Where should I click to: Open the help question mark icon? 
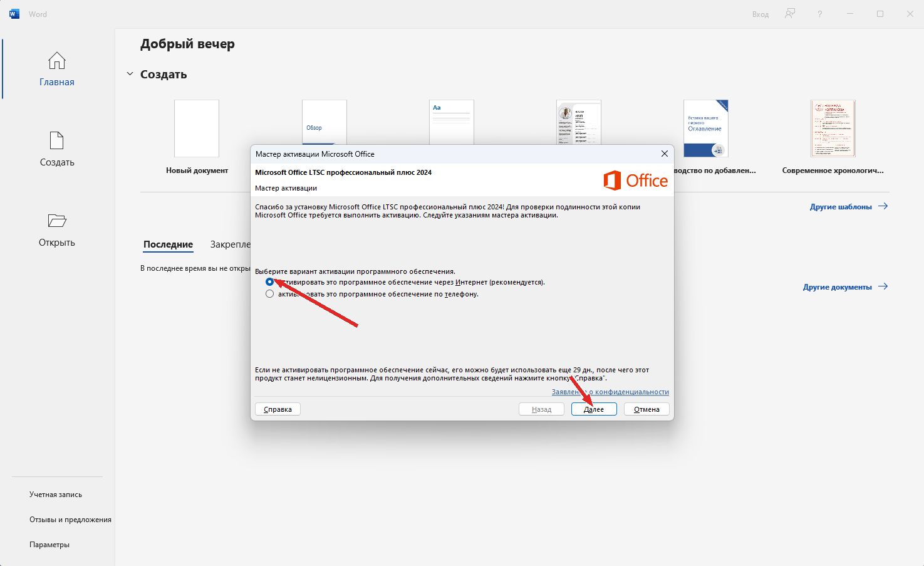pyautogui.click(x=819, y=14)
